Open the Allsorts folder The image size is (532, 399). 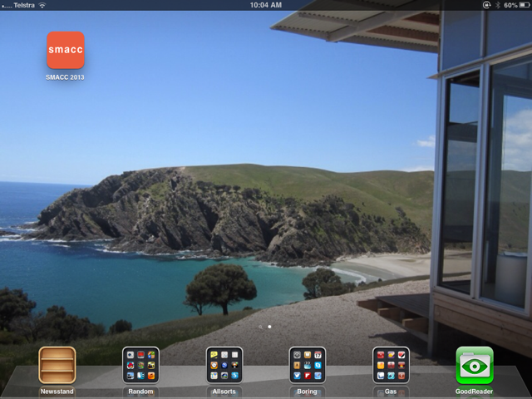tap(224, 365)
